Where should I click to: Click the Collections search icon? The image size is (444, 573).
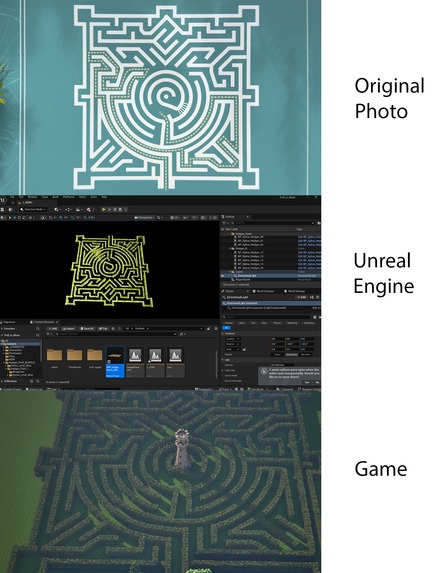(x=38, y=381)
